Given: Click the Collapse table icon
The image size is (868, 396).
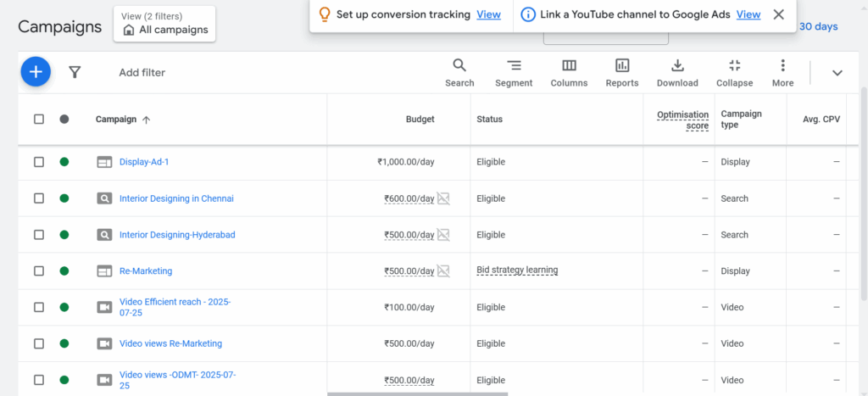Looking at the screenshot, I should (x=734, y=72).
